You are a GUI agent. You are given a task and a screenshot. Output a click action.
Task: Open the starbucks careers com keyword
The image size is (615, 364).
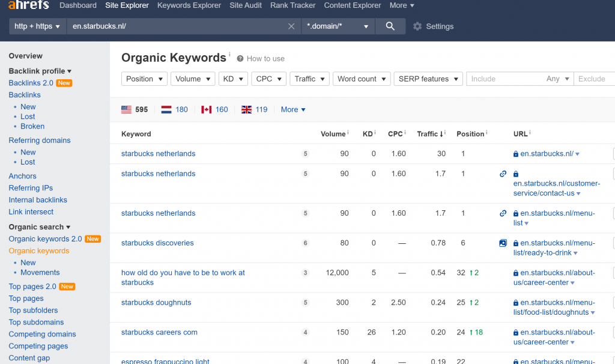coord(159,332)
